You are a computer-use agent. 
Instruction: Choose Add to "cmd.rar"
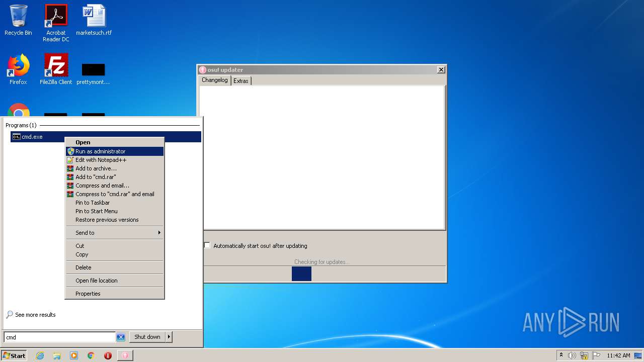115,177
